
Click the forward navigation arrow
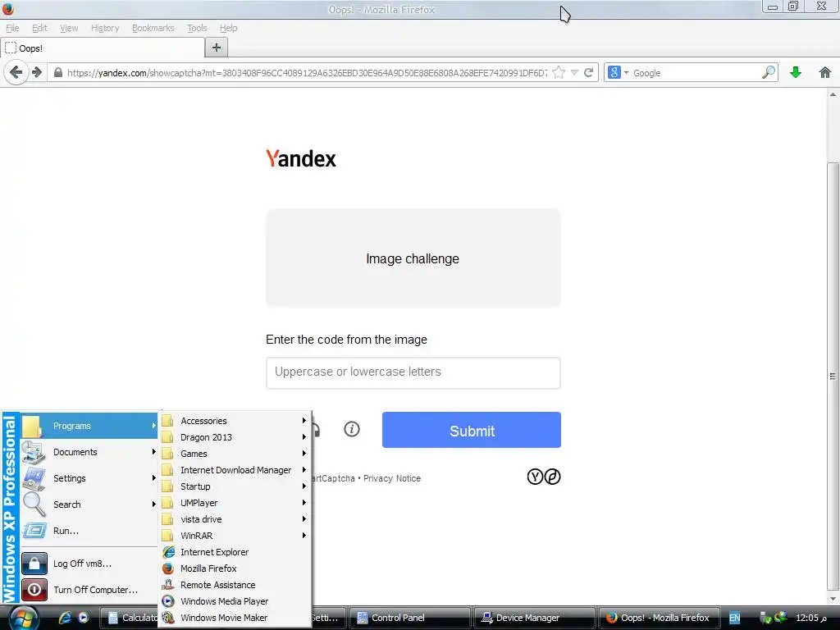click(x=36, y=72)
